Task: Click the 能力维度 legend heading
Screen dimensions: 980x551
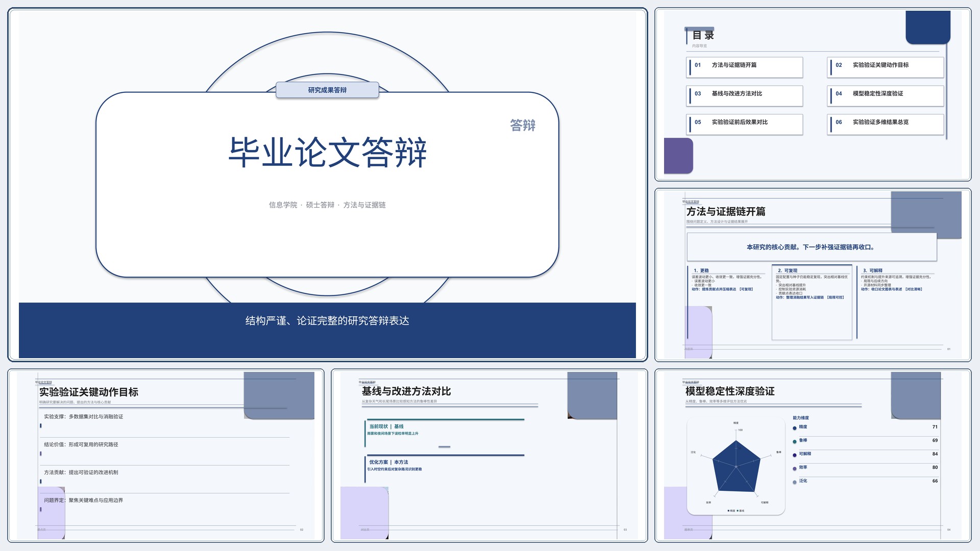Action: [801, 418]
